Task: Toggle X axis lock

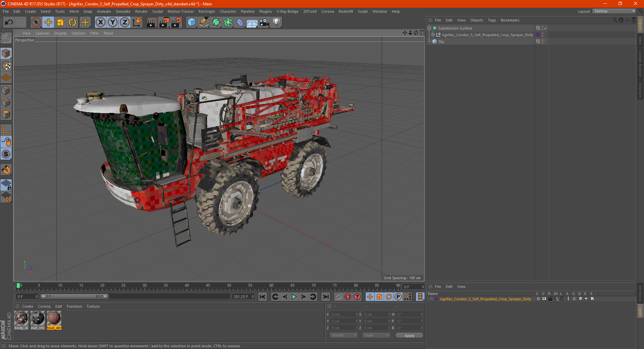Action: [x=100, y=22]
